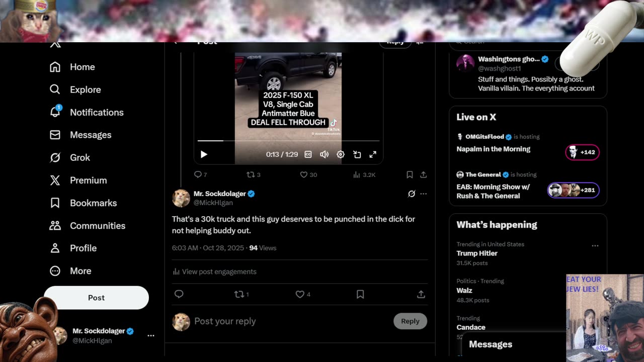The image size is (644, 362).
Task: Open Communities in the sidebar
Action: 88,225
